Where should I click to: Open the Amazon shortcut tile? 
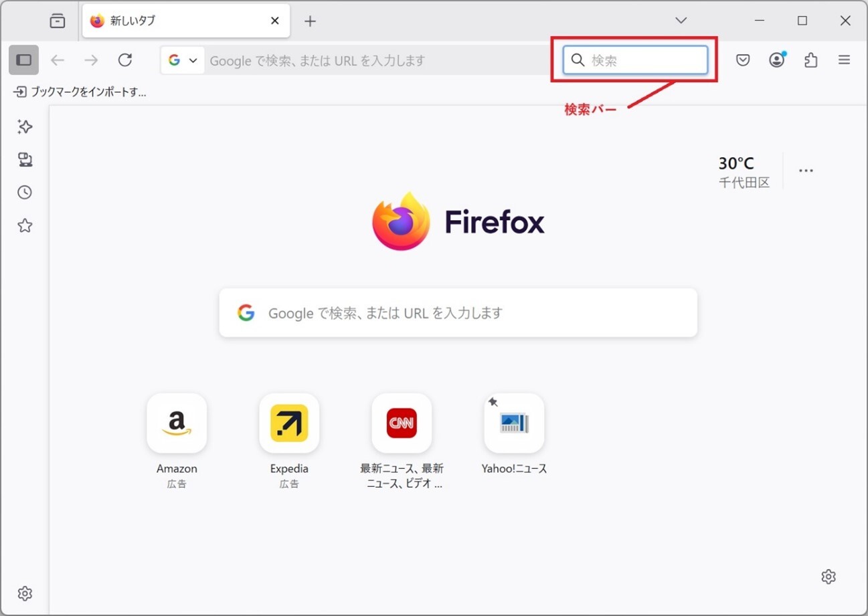177,423
